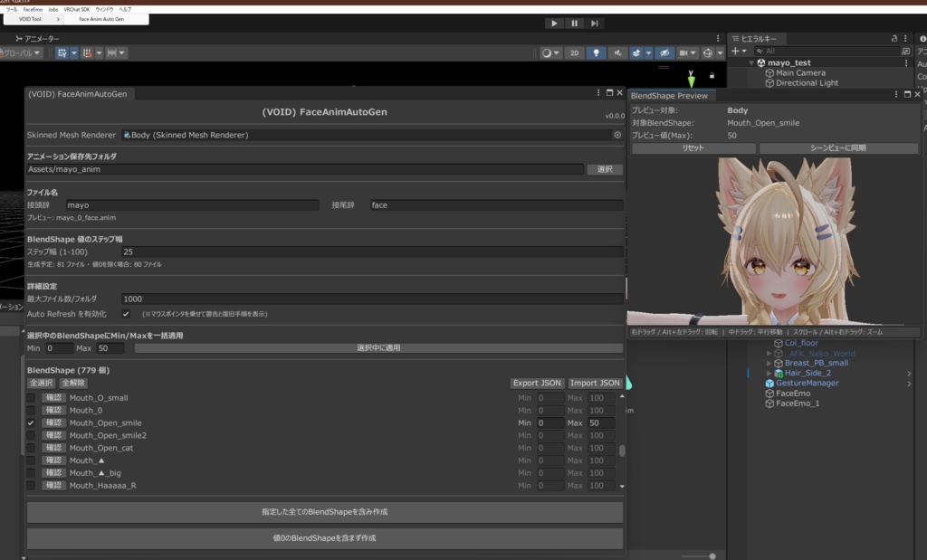Switch to the アニメーター tab
Screen dimensions: 927x560
37,38
